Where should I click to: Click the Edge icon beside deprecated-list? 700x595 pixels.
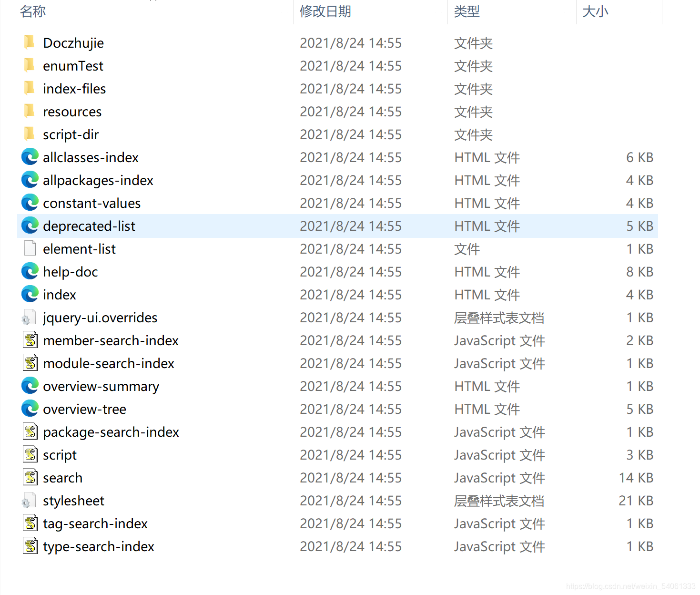coord(30,226)
